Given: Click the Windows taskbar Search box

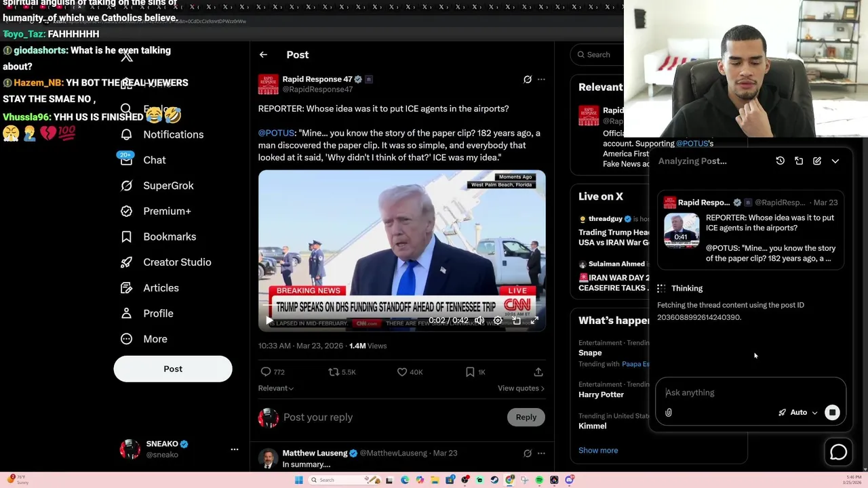Looking at the screenshot, I should pos(344,480).
